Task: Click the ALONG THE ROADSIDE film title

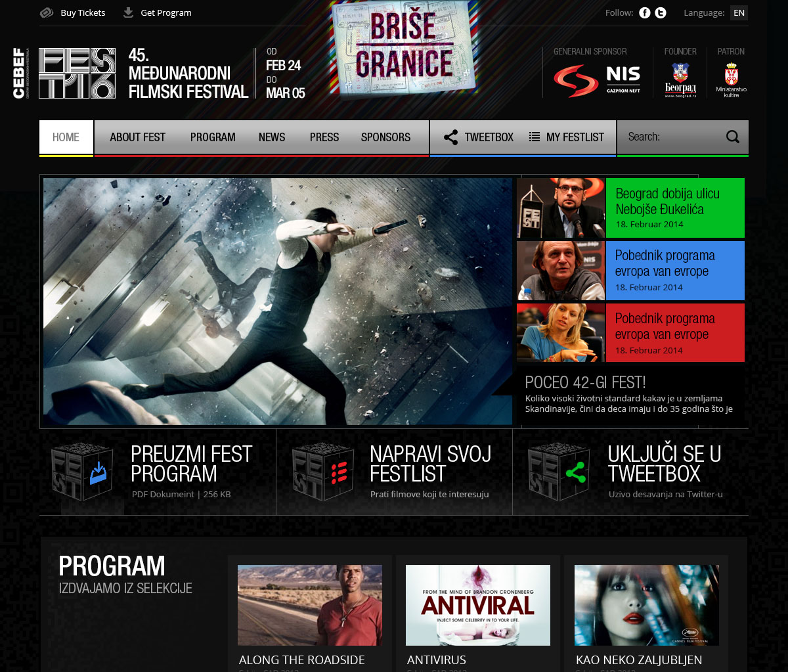Action: point(302,660)
